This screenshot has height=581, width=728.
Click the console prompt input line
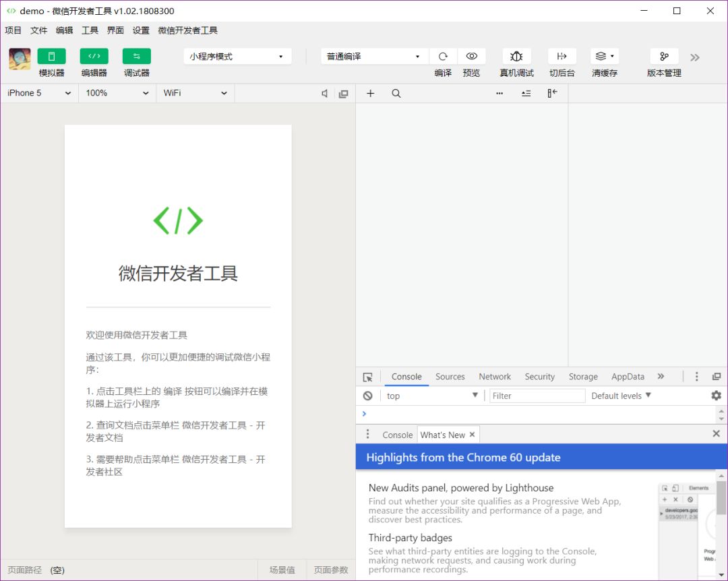[537, 413]
